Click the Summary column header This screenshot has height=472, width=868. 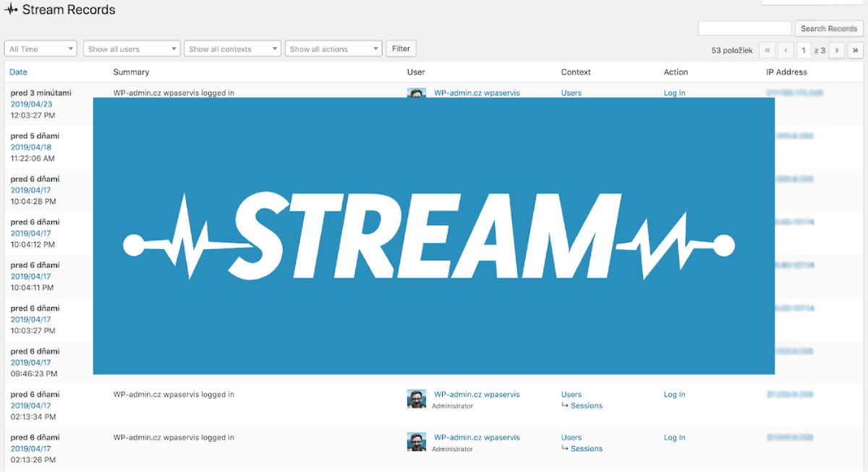(x=131, y=72)
